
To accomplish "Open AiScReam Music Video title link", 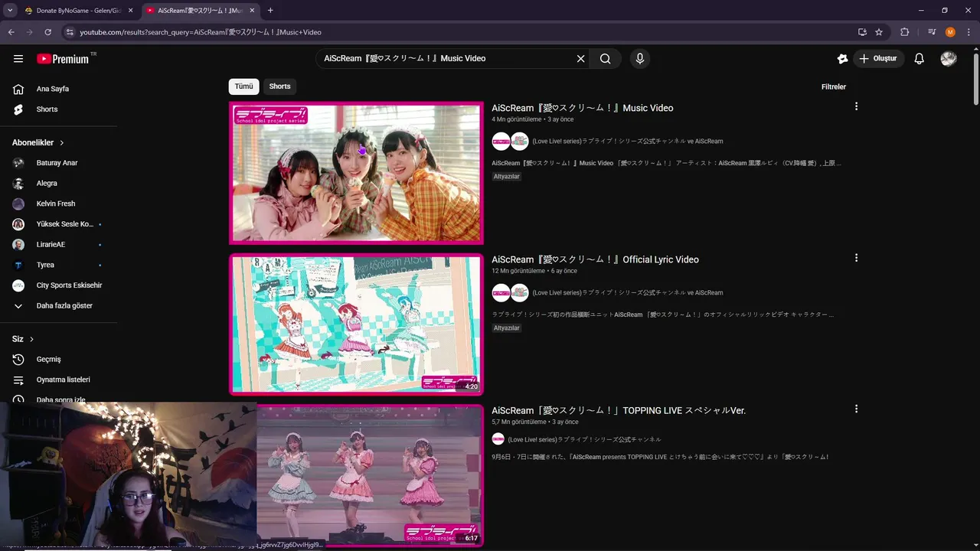I will [x=583, y=108].
